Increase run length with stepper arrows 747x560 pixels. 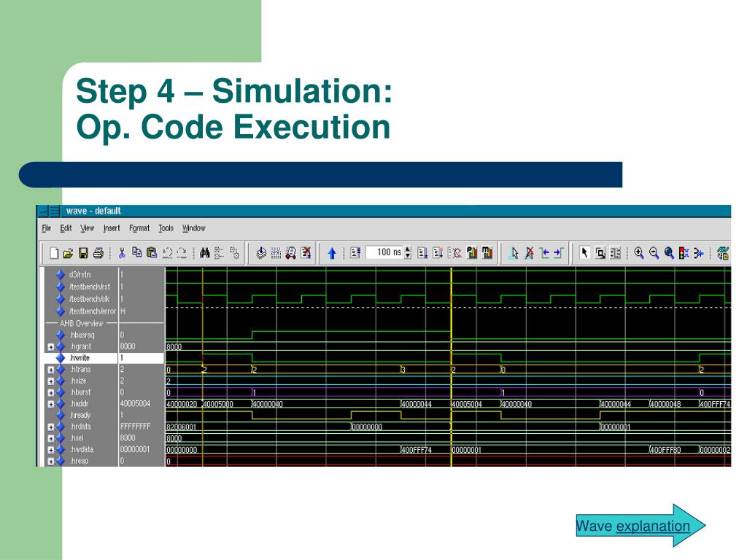click(x=407, y=249)
